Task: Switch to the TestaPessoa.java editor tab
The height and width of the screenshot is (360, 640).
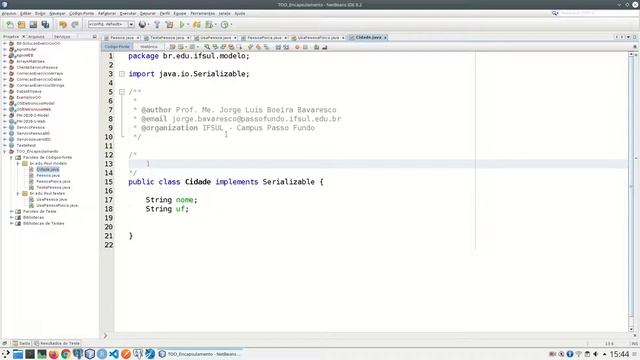Action: click(167, 38)
